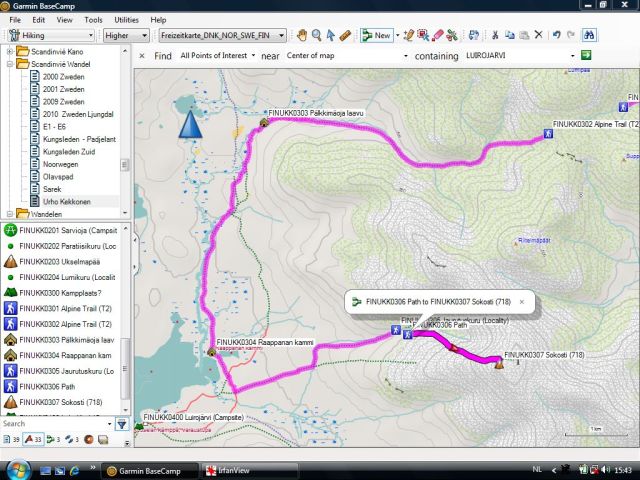Run search with green arrow button

coord(587,56)
